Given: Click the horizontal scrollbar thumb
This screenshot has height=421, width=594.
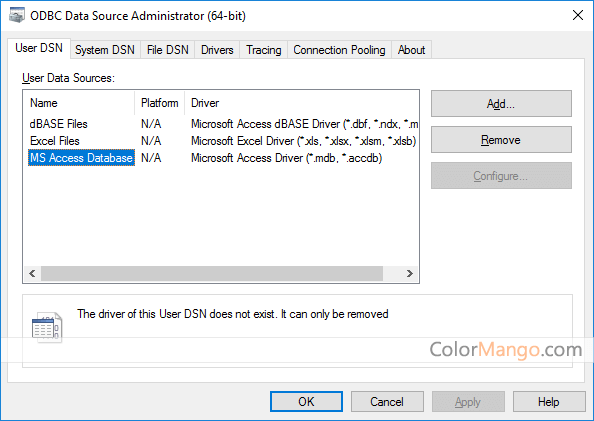Looking at the screenshot, I should 212,273.
